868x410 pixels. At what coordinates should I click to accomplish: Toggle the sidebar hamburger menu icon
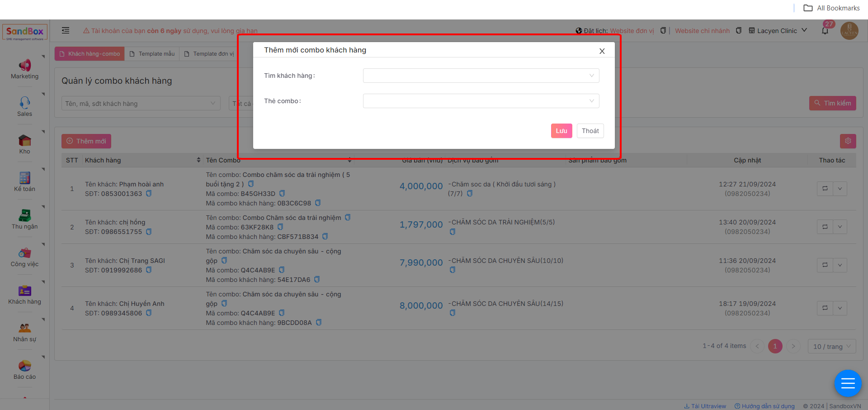click(66, 30)
